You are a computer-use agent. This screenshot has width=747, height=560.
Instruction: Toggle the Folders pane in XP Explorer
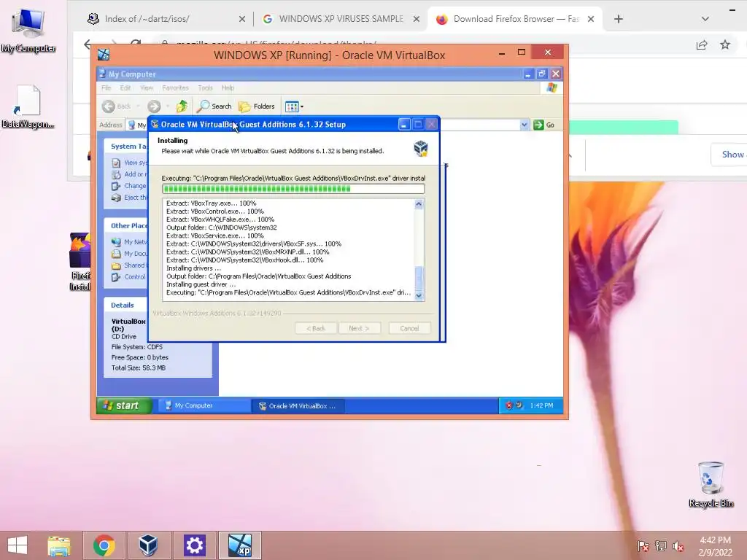pyautogui.click(x=257, y=106)
